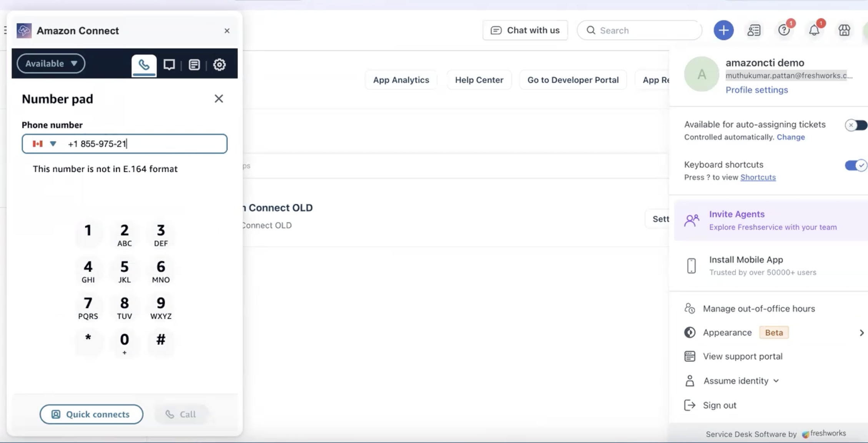Open the Profile settings link
This screenshot has height=443, width=868.
tap(757, 90)
